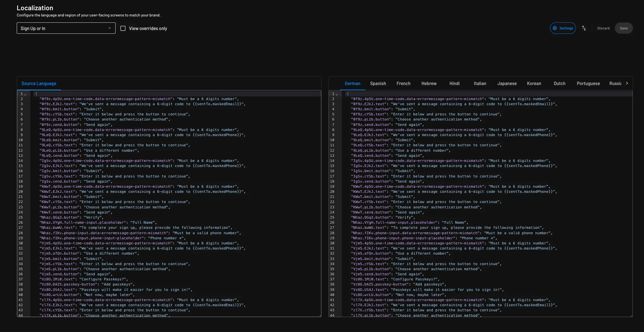Enable the View overrides only checkbox
Image resolution: width=644 pixels, height=332 pixels.
pyautogui.click(x=123, y=28)
